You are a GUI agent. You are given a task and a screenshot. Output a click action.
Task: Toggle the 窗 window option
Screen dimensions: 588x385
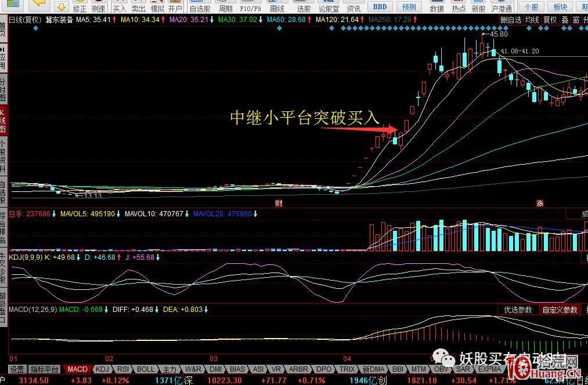tap(576, 20)
